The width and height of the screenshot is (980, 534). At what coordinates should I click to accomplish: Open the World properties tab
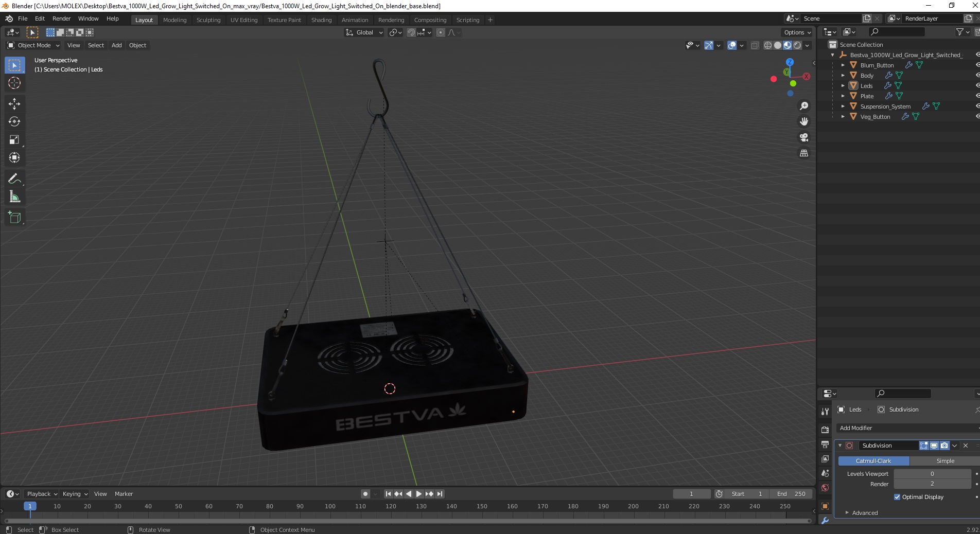(x=825, y=488)
